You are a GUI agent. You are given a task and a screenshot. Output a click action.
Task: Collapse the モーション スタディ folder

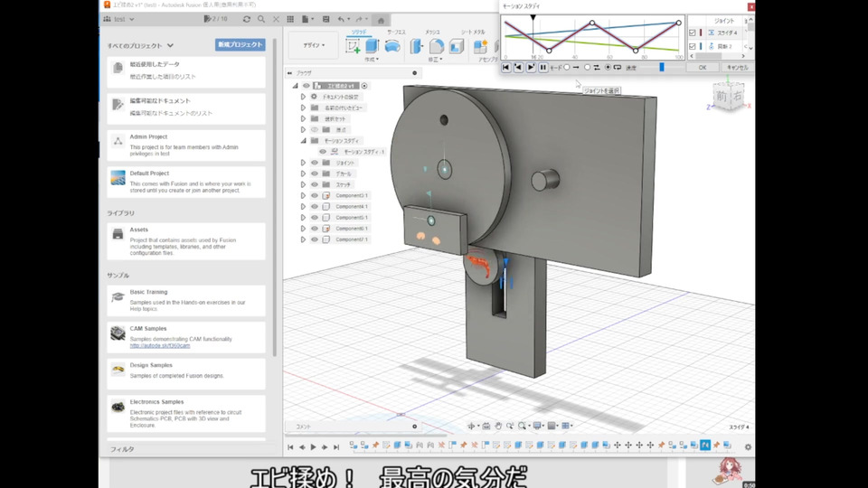click(304, 141)
